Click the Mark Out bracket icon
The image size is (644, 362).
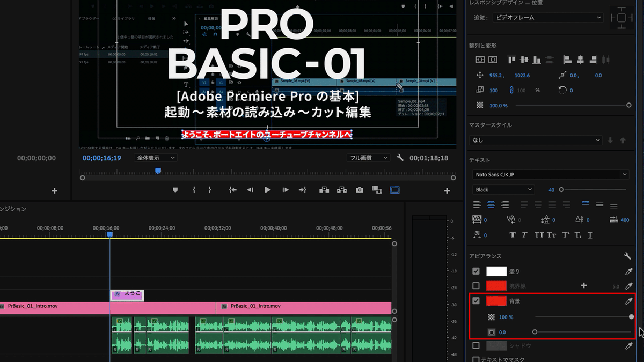[210, 190]
